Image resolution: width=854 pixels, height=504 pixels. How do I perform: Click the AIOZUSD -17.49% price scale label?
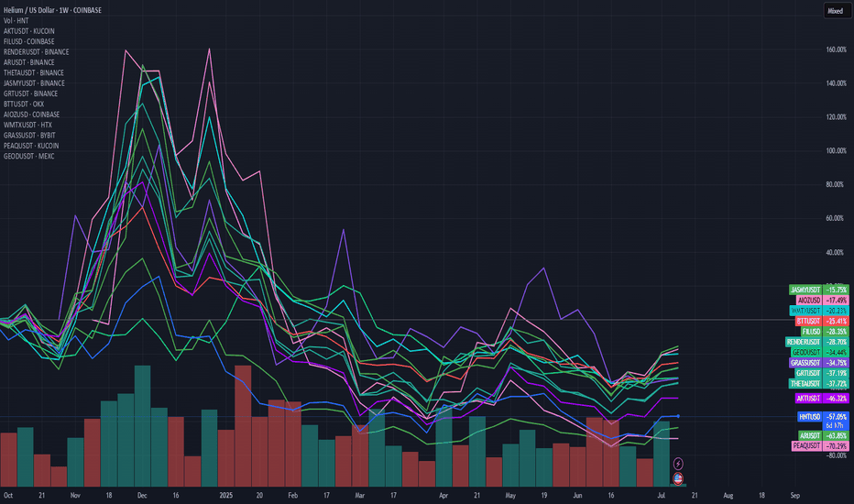pos(823,301)
